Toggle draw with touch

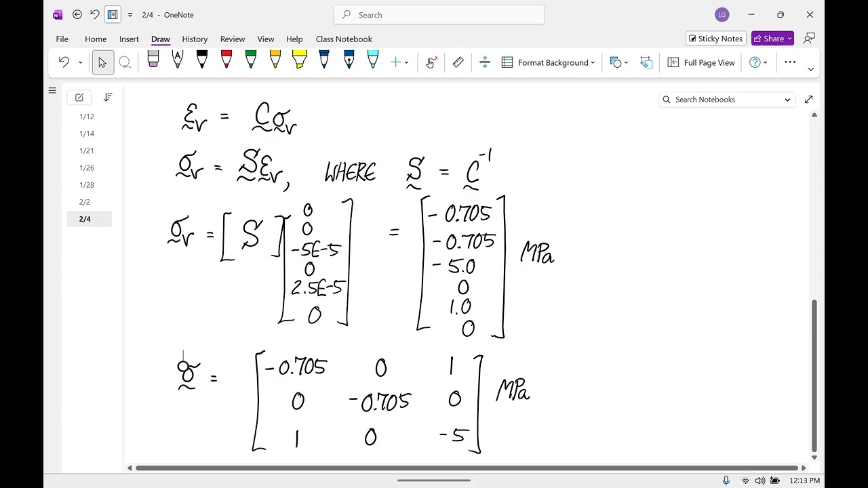pos(430,62)
